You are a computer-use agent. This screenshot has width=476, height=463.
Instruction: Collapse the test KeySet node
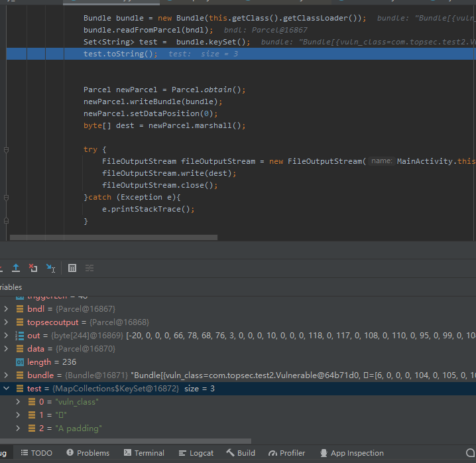tap(6, 389)
